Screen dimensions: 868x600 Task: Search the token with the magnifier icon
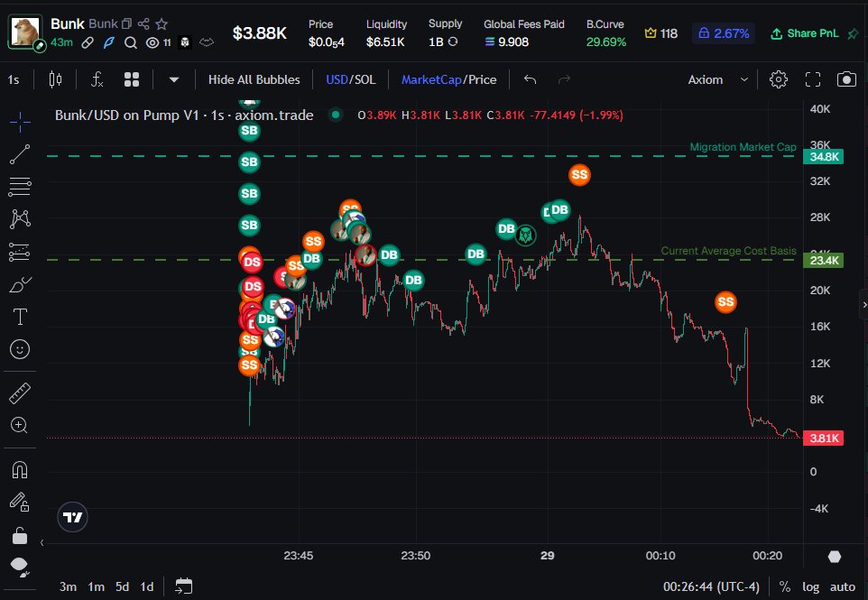click(131, 42)
